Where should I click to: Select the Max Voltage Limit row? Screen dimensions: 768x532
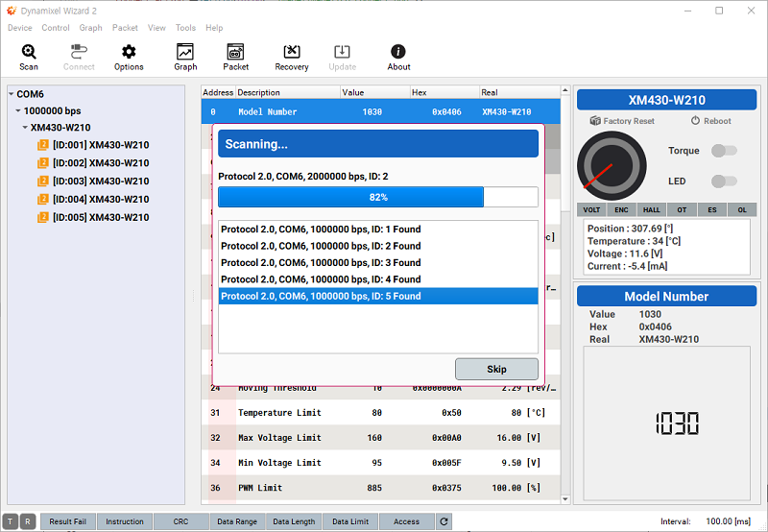380,438
